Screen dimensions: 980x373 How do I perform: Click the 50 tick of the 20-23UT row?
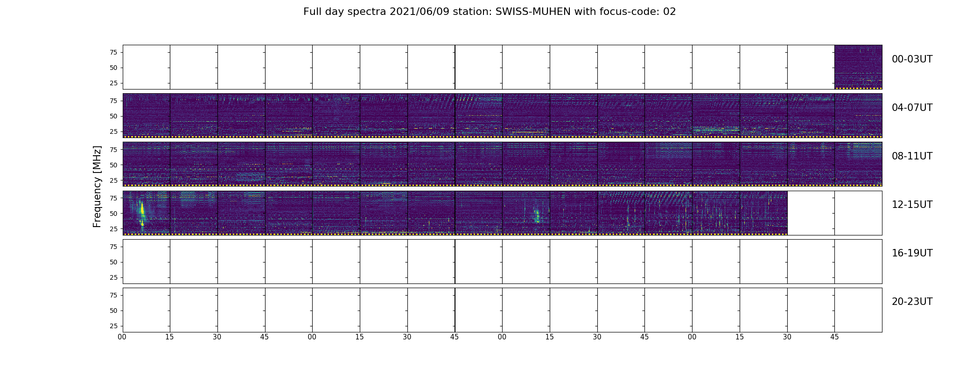[x=113, y=311]
